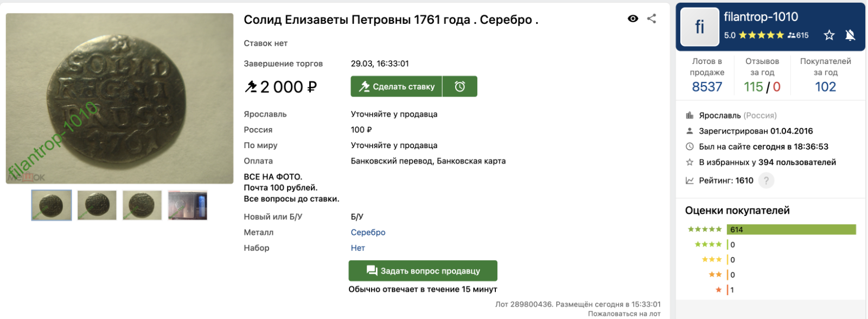Screen dimensions: 868x319
Task: Click the five-star ratings bar showing 614
Action: [x=792, y=229]
